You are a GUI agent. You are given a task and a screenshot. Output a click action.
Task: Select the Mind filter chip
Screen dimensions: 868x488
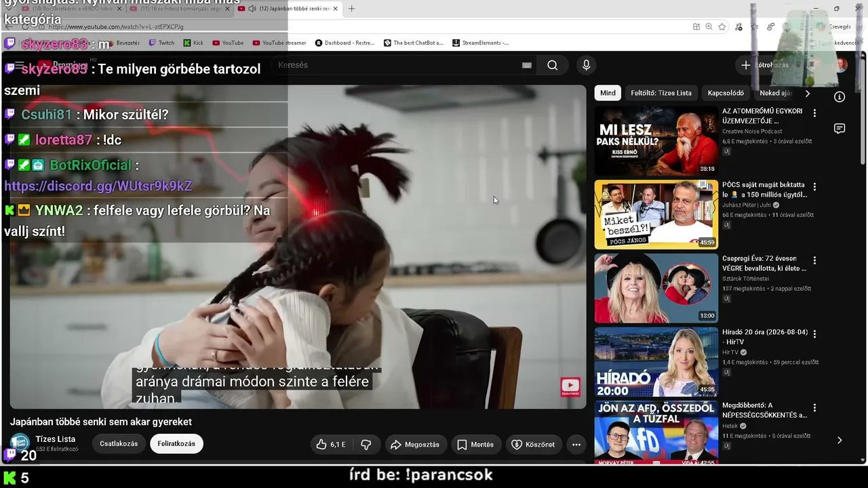608,93
